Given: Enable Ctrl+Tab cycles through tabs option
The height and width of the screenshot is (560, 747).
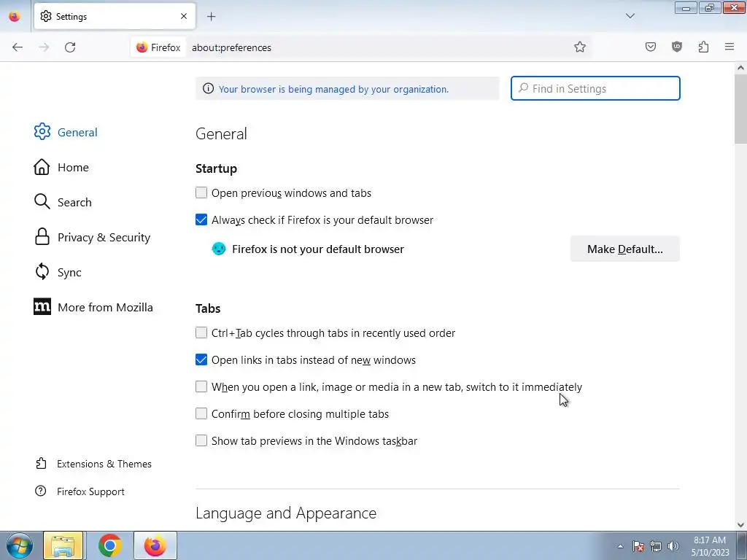Looking at the screenshot, I should tap(201, 332).
